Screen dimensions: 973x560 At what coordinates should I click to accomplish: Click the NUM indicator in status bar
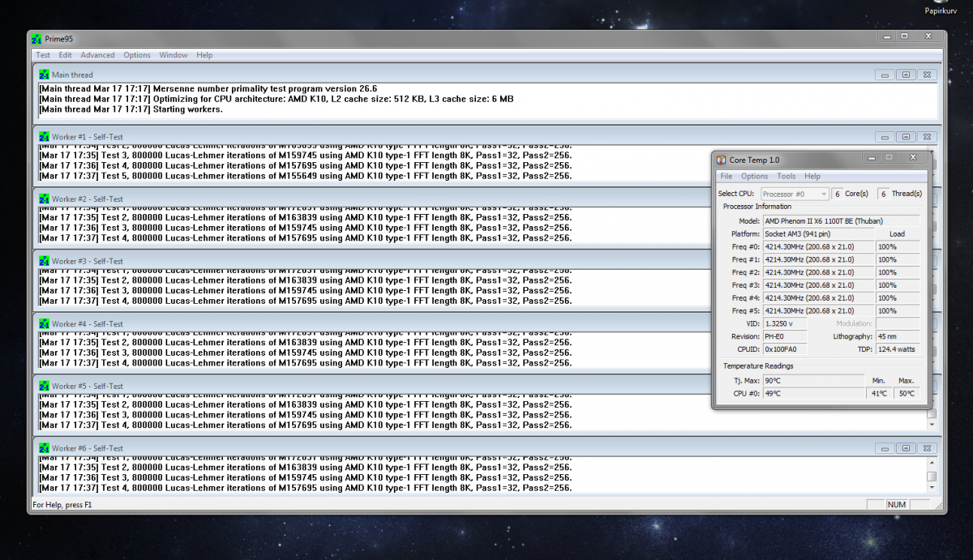click(x=897, y=504)
